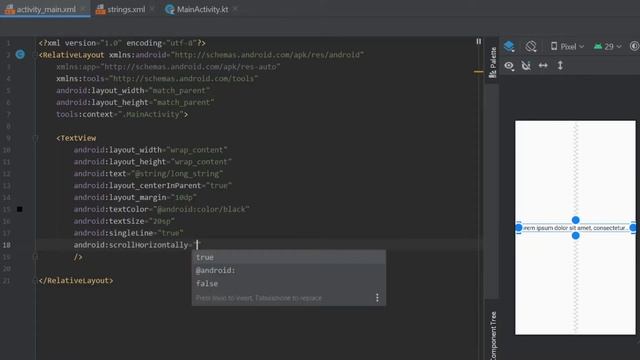Close the activity_main.xml tab
The image size is (640, 360).
pyautogui.click(x=83, y=9)
